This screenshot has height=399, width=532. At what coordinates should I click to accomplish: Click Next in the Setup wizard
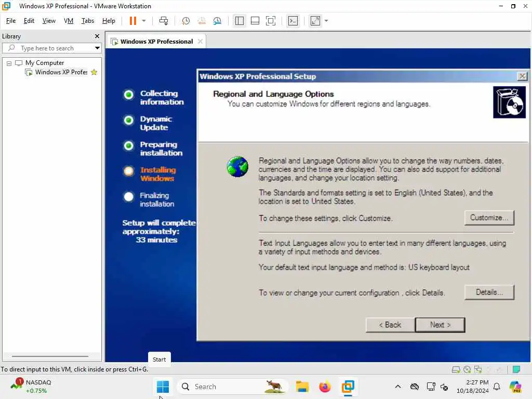click(440, 325)
